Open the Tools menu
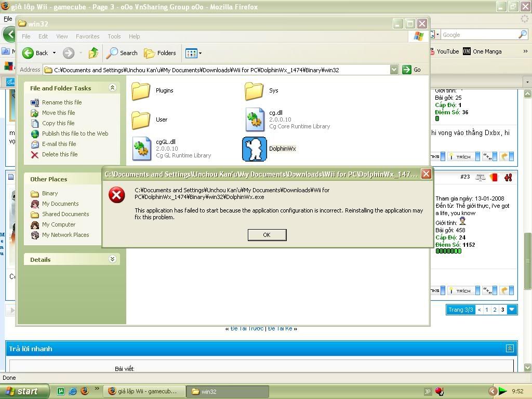The width and height of the screenshot is (532, 399). point(114,36)
